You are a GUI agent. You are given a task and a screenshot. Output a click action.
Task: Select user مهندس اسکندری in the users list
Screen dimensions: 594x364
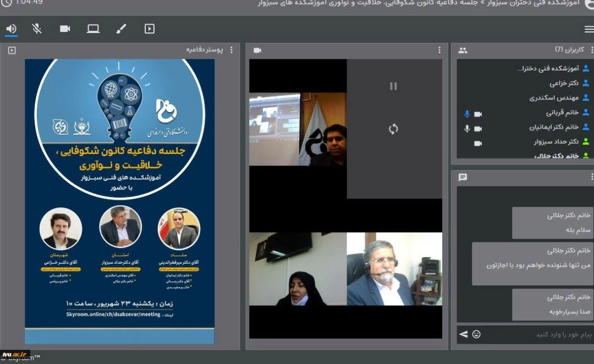(554, 98)
